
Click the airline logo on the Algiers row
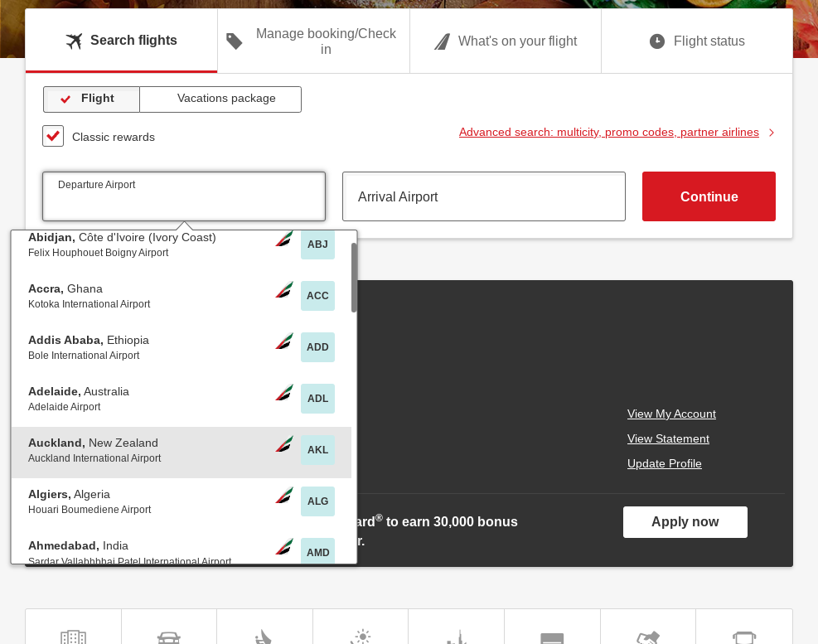pos(284,496)
